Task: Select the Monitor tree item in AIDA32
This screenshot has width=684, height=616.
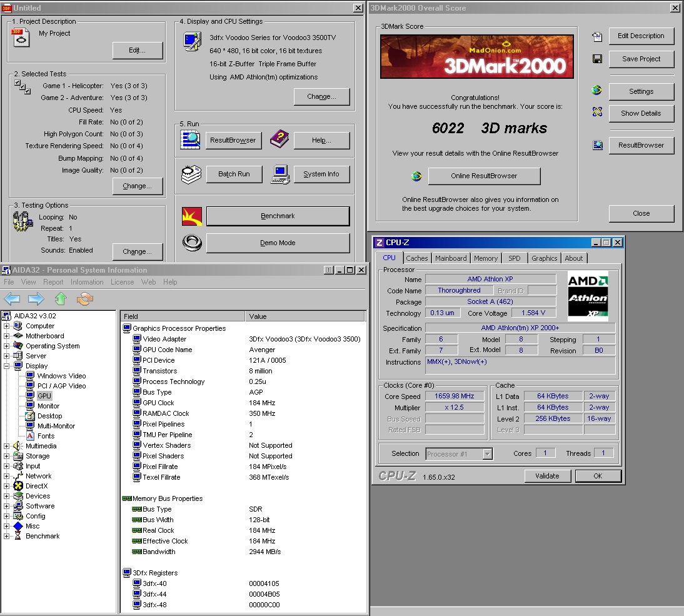Action: [48, 406]
